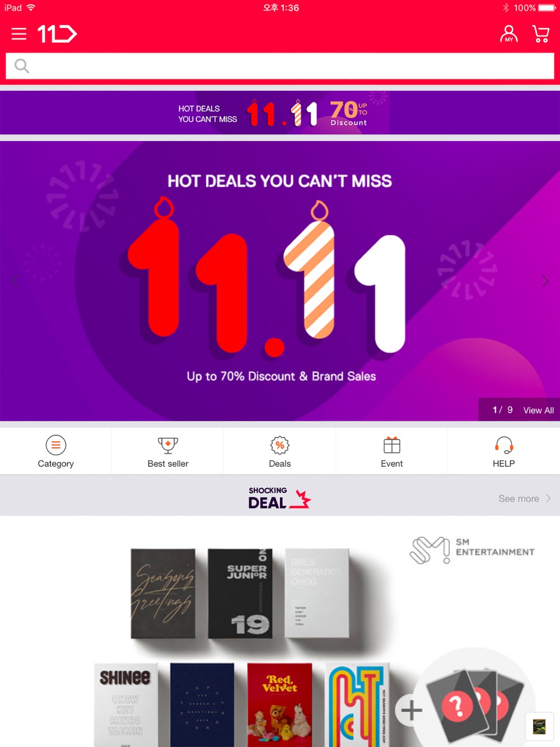Open the Best seller shortcut
The height and width of the screenshot is (747, 560).
(x=168, y=451)
